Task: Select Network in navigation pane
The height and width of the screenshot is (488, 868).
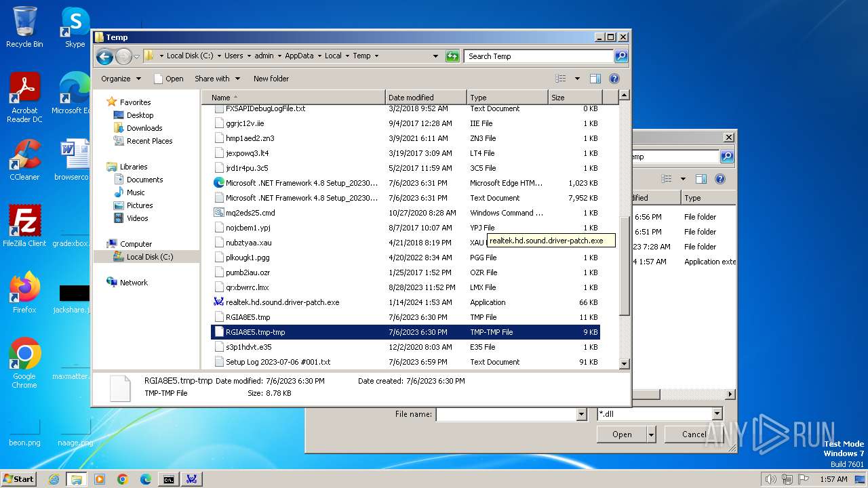Action: (133, 283)
